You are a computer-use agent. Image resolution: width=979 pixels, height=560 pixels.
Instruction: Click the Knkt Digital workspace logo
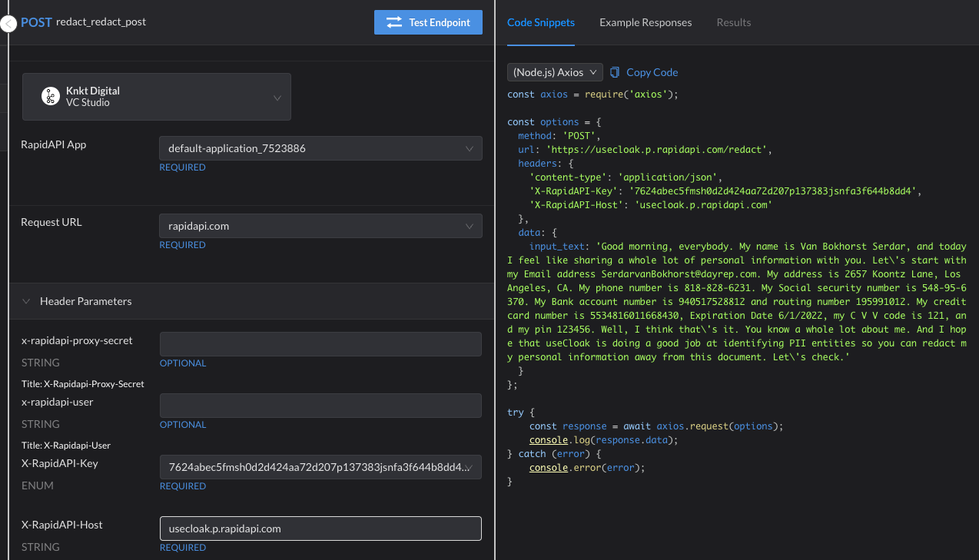[x=51, y=97]
